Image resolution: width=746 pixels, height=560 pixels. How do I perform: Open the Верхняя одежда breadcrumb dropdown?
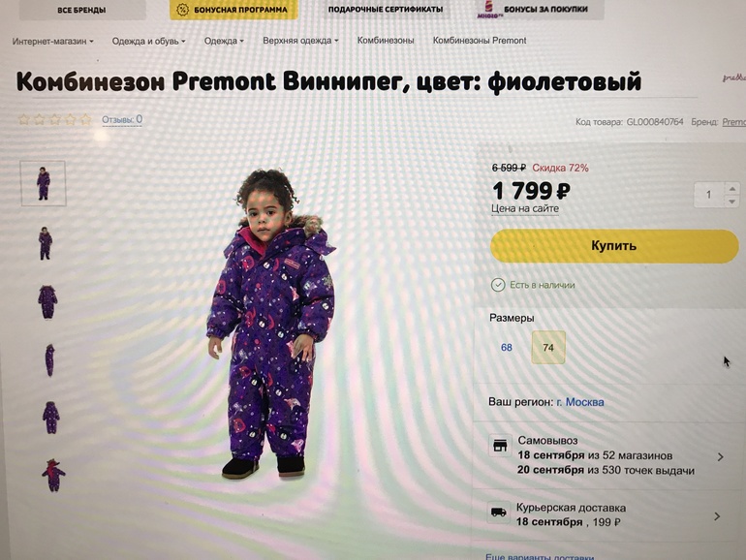point(300,41)
